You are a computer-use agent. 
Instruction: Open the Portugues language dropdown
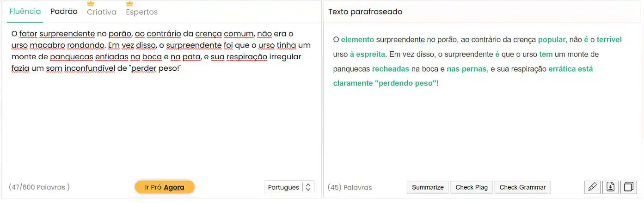283,187
